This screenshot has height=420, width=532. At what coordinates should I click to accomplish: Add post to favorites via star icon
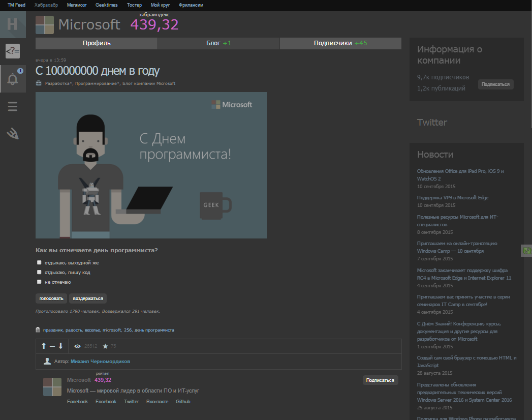click(x=105, y=346)
